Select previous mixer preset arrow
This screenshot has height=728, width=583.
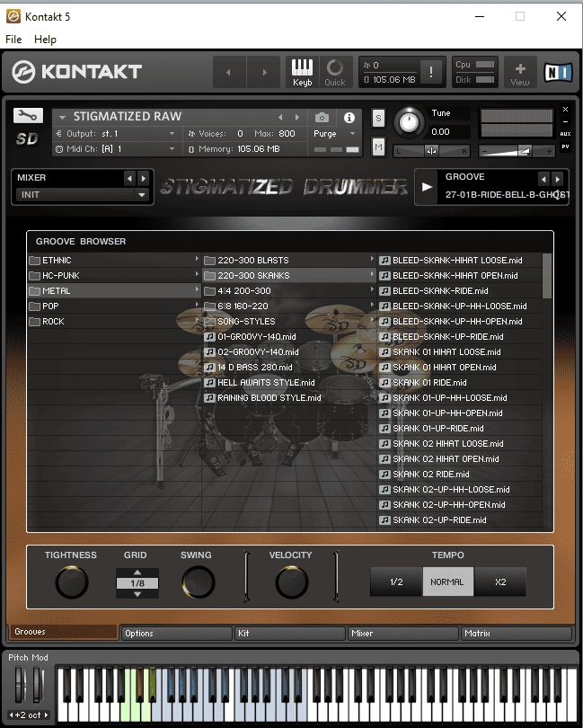pos(129,178)
